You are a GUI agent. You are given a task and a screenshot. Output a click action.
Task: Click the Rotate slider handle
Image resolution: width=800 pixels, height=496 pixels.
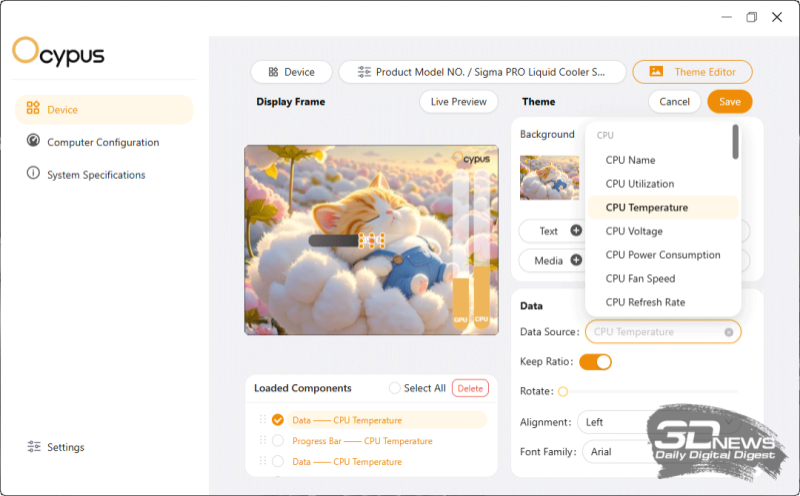click(563, 392)
